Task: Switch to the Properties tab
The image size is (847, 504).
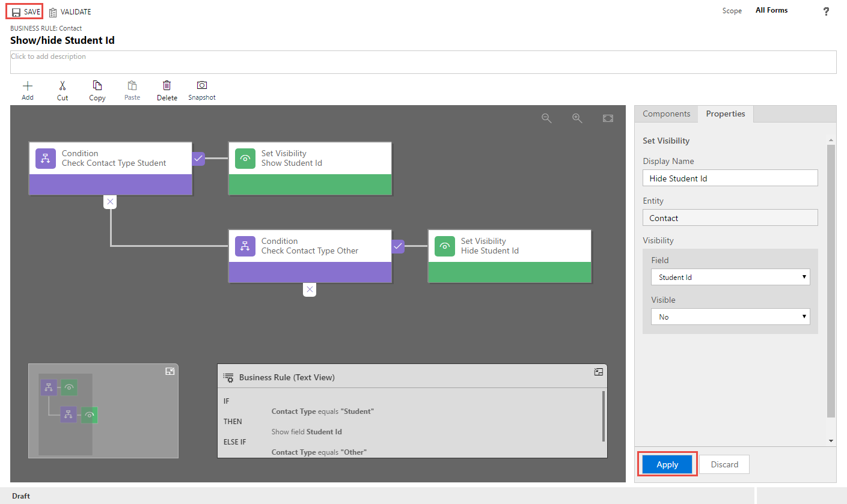Action: (x=726, y=114)
